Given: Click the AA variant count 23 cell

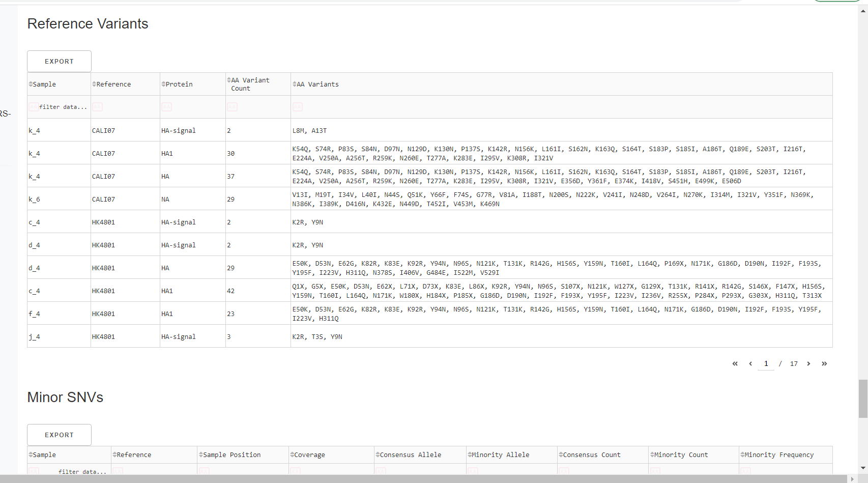Looking at the screenshot, I should (258, 314).
